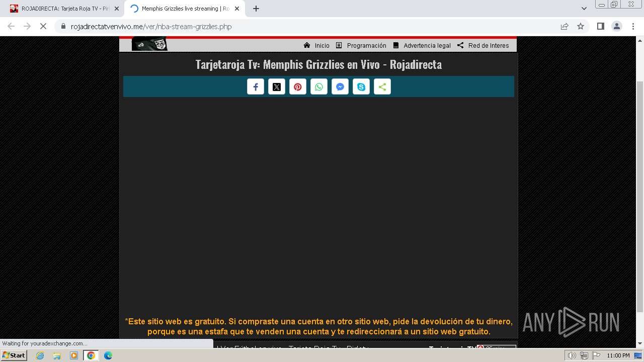Launch Microsoft Edge from taskbar
The image size is (644, 362).
click(x=108, y=355)
